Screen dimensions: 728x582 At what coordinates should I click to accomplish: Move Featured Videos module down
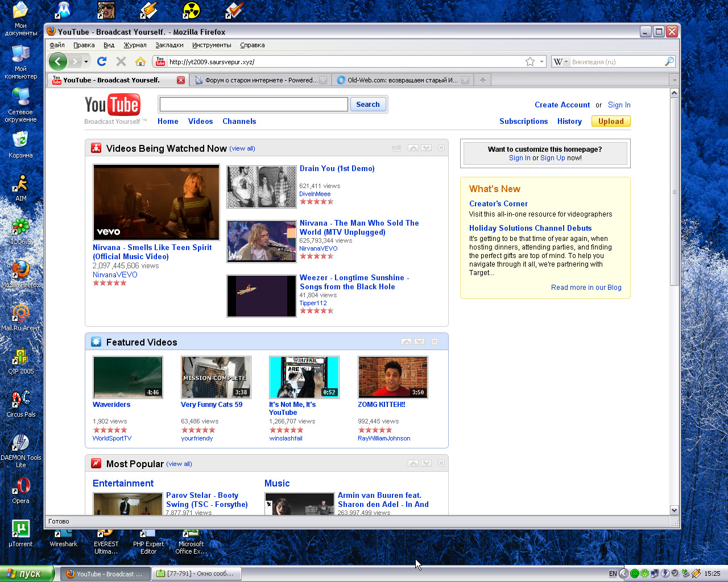pyautogui.click(x=420, y=342)
